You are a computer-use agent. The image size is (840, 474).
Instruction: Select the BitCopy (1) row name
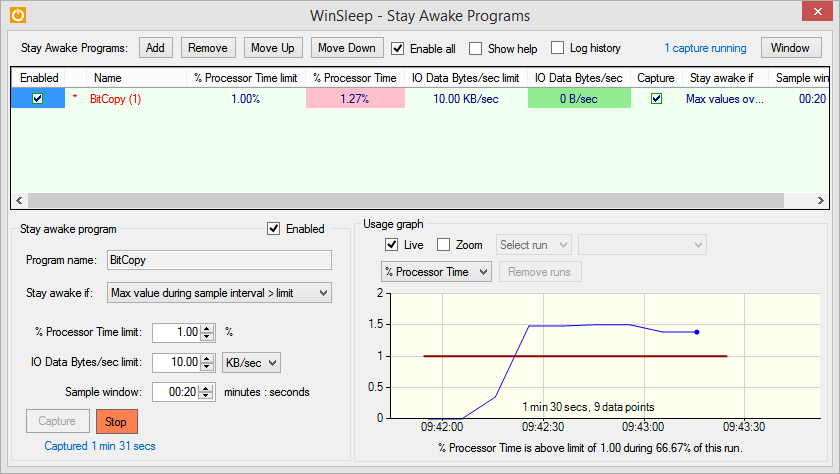pos(115,99)
